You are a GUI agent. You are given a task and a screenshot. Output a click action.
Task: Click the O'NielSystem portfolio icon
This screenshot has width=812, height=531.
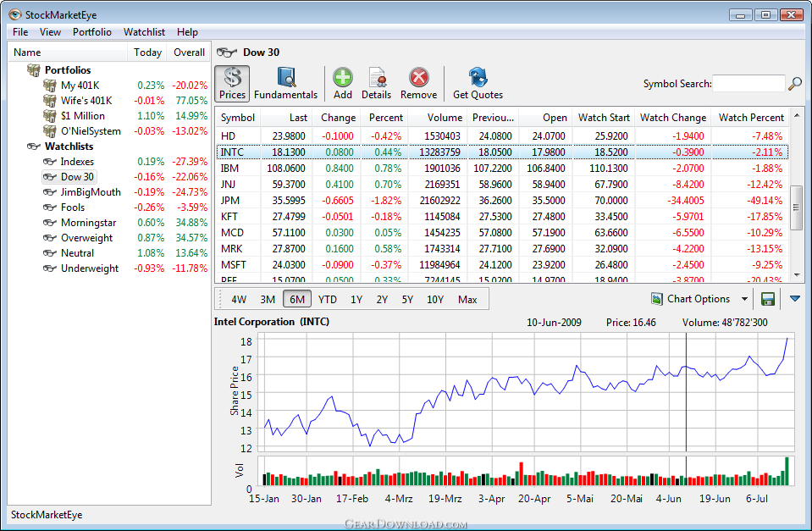click(50, 131)
